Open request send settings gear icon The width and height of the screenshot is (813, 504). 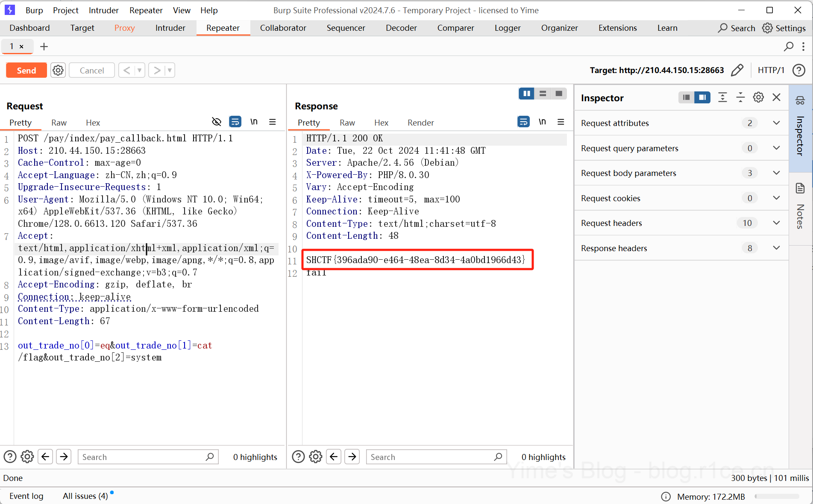click(x=58, y=70)
